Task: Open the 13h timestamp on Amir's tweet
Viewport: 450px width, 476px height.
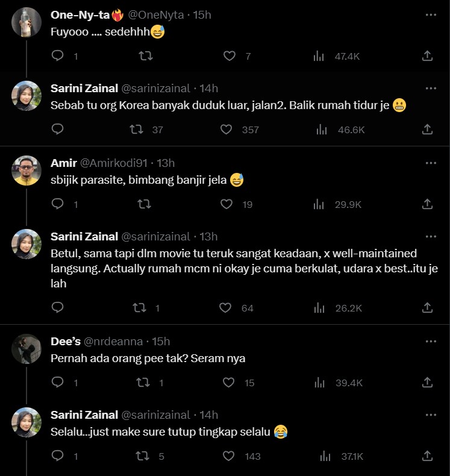Action: pyautogui.click(x=166, y=163)
